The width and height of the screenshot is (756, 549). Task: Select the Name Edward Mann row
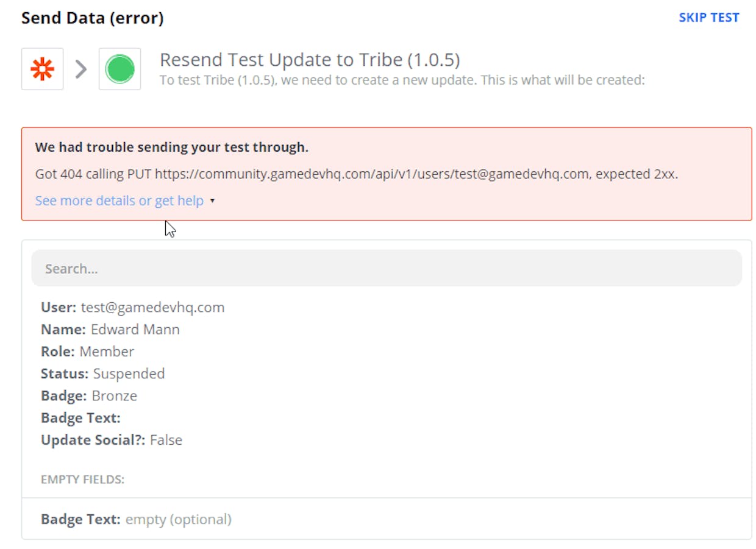[110, 330]
